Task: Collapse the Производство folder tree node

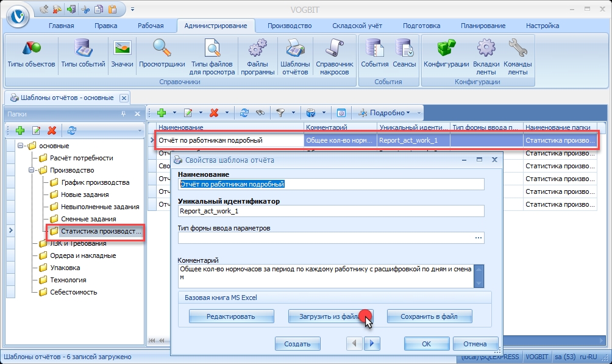Action: point(32,170)
